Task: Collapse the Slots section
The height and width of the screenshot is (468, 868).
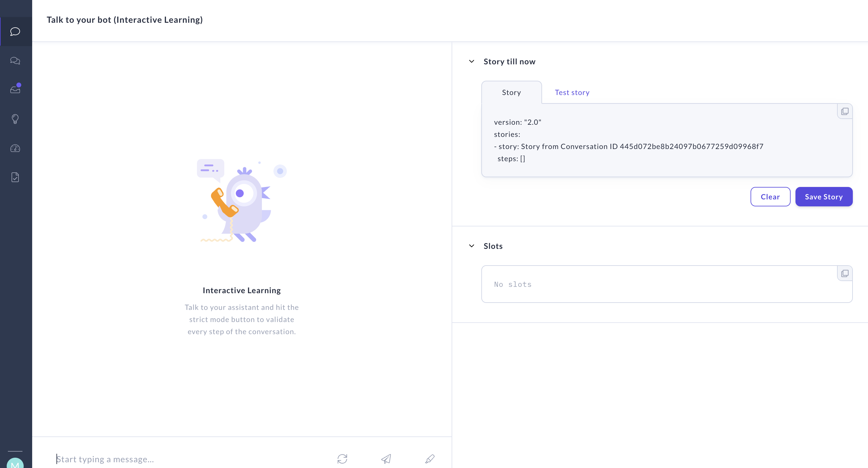Action: click(x=472, y=246)
